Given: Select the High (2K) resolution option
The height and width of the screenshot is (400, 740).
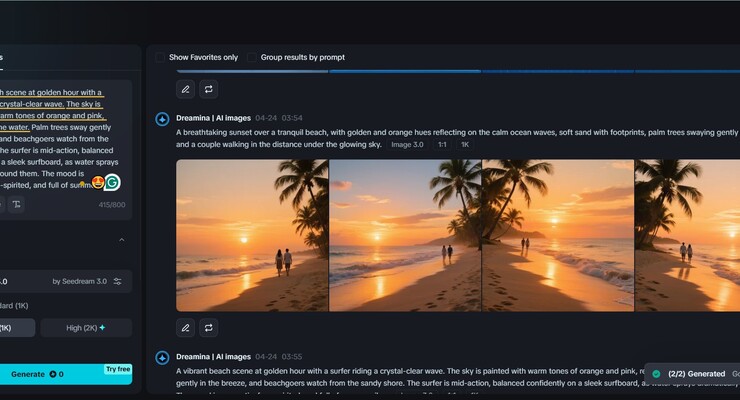Looking at the screenshot, I should 86,327.
